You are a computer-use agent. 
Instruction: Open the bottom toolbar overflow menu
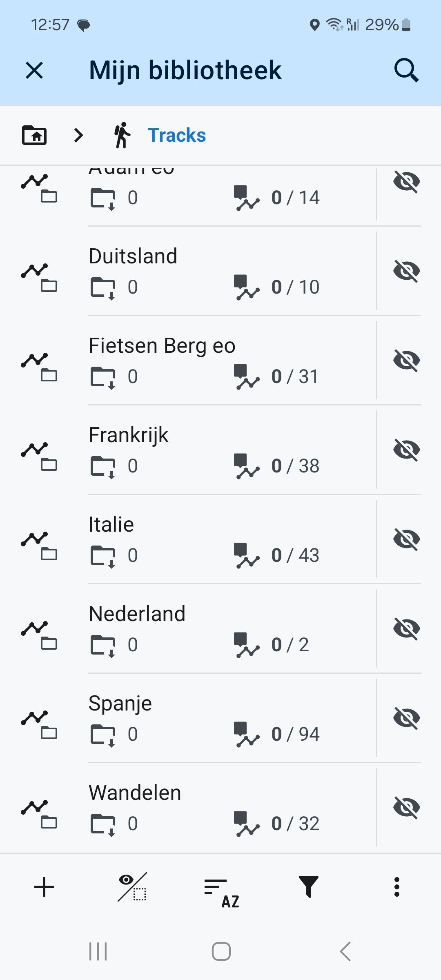point(396,887)
